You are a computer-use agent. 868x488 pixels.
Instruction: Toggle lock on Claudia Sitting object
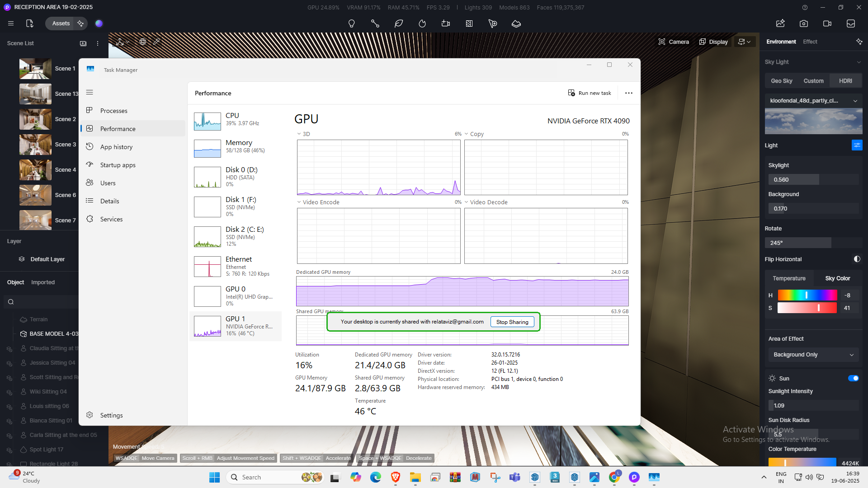[x=9, y=349]
